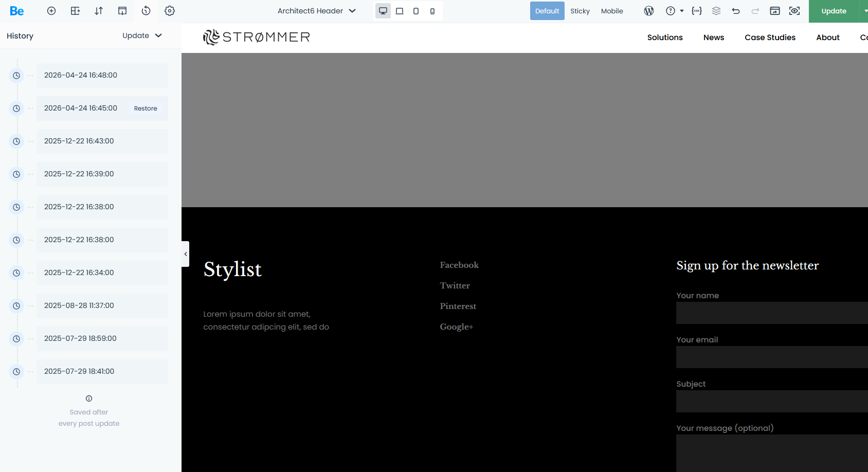868x472 pixels.
Task: Click the Your email input field
Action: pos(771,357)
